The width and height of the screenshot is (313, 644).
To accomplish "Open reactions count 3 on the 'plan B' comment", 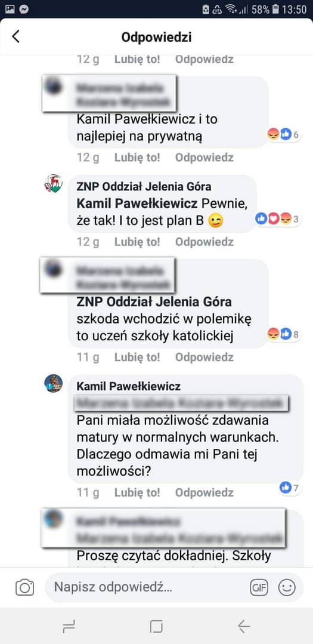I will pos(278,219).
